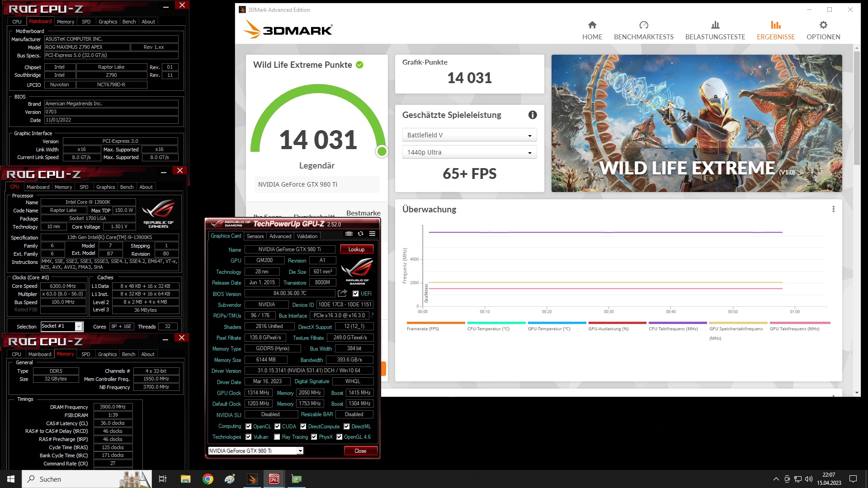The height and width of the screenshot is (488, 868).
Task: Click the GPU-Z Name field value
Action: [x=290, y=249]
